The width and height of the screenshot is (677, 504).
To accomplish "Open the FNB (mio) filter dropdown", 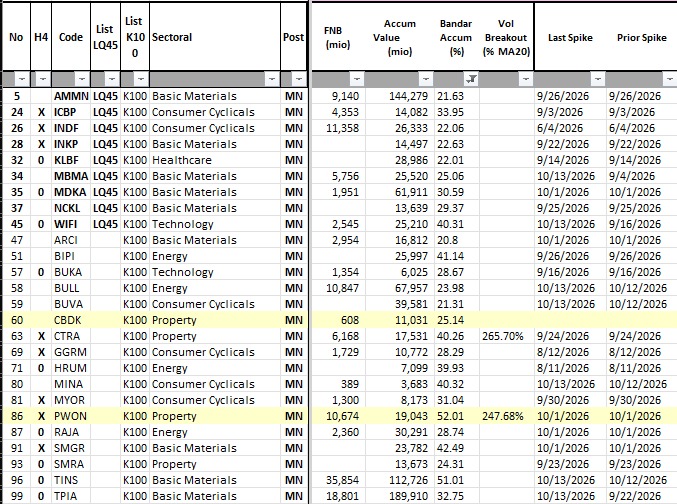I will (356, 79).
